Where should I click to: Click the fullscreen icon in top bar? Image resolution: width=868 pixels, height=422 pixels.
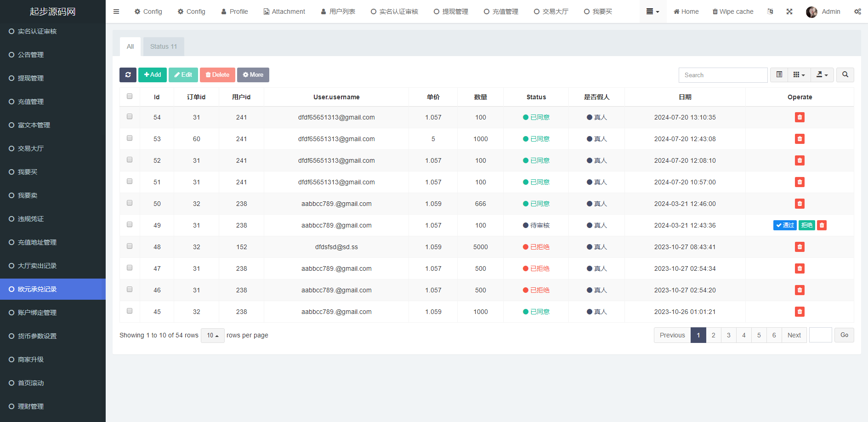tap(789, 11)
